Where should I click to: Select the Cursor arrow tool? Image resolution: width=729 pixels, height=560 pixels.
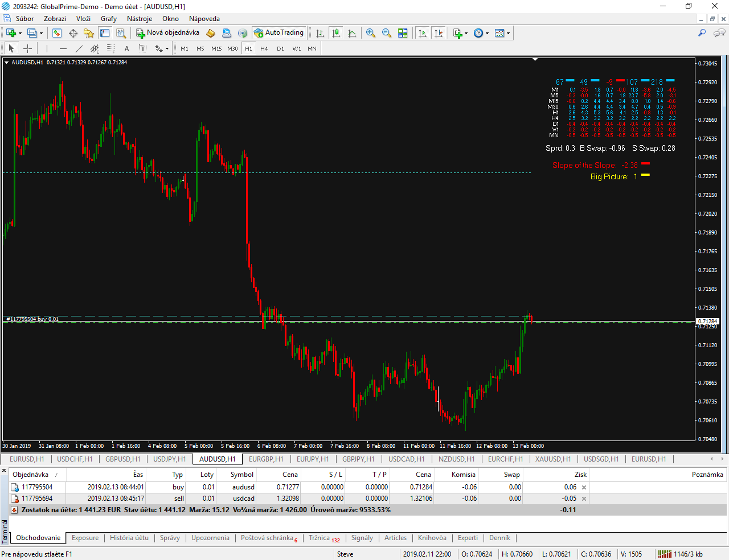[x=11, y=48]
